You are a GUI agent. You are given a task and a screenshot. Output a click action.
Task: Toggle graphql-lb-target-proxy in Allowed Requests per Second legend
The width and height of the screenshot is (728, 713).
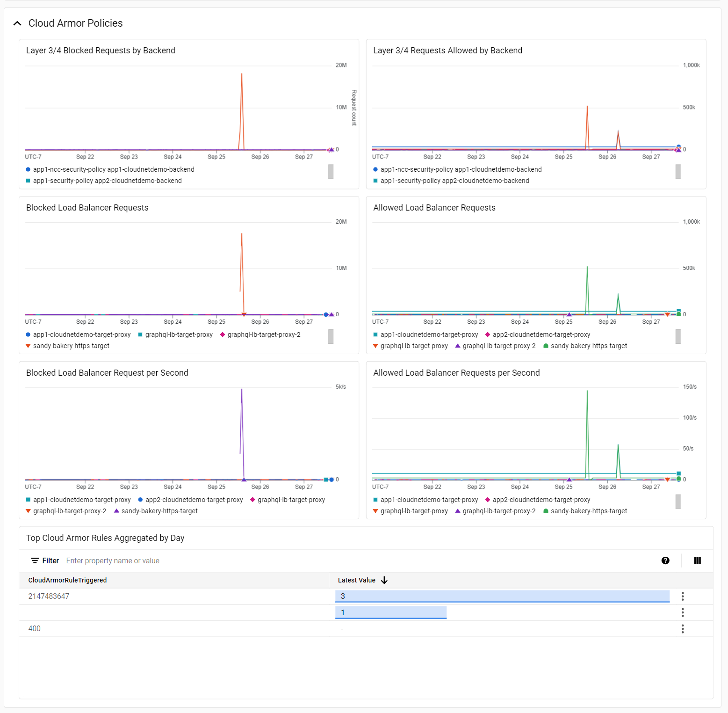411,511
